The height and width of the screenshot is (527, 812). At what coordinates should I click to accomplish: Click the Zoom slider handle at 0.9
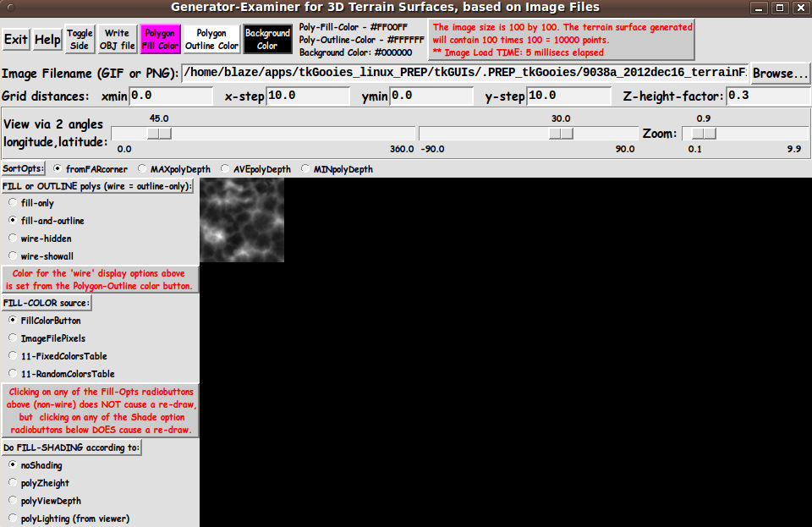point(704,134)
